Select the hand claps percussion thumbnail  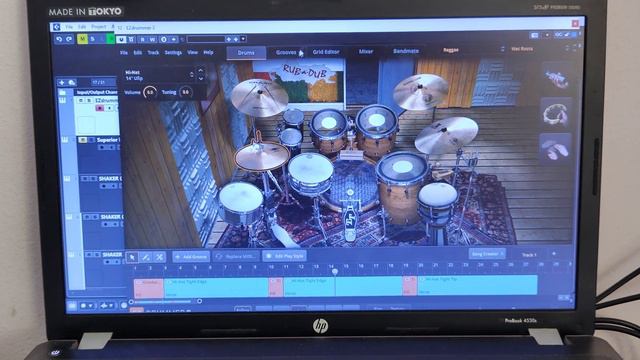[x=556, y=149]
